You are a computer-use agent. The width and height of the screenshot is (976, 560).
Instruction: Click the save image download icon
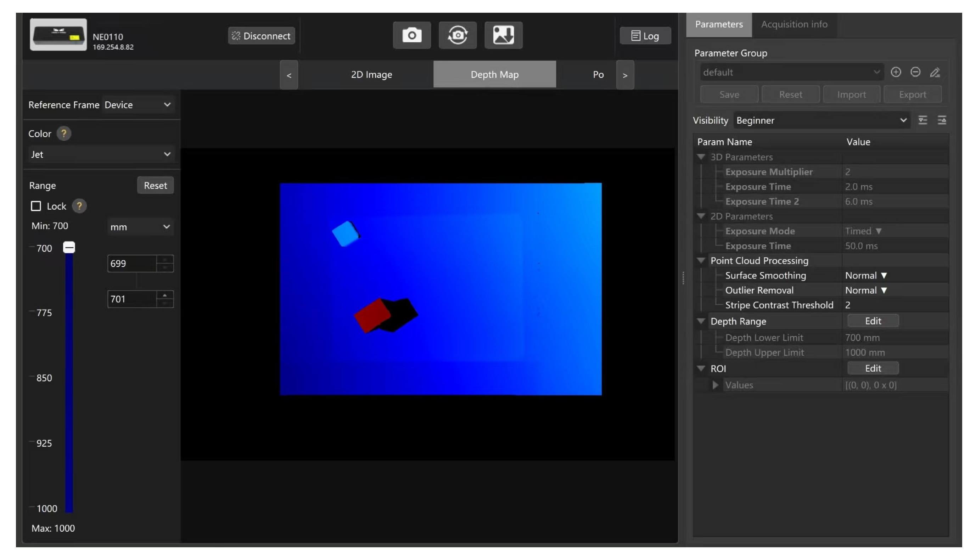[x=503, y=35]
